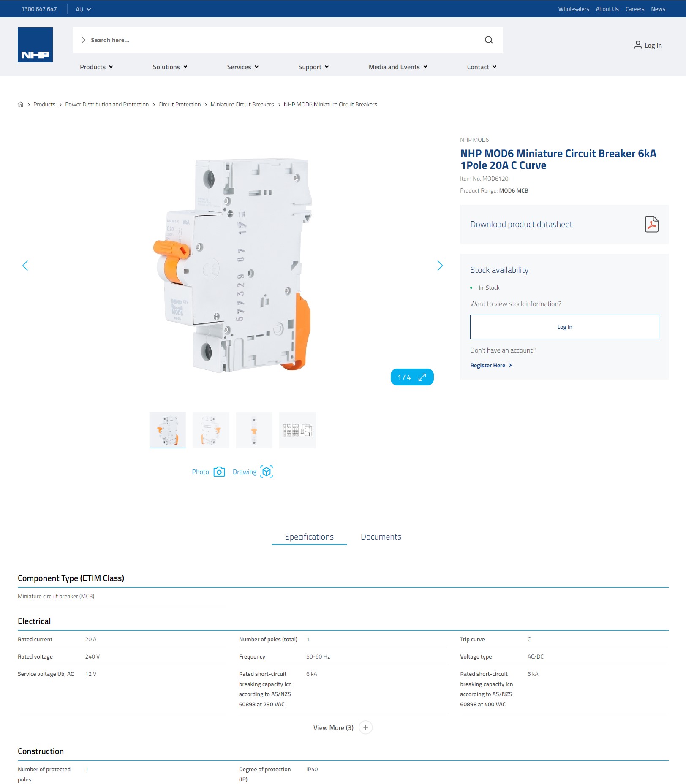Go to home via breadcrumb house icon

point(21,104)
